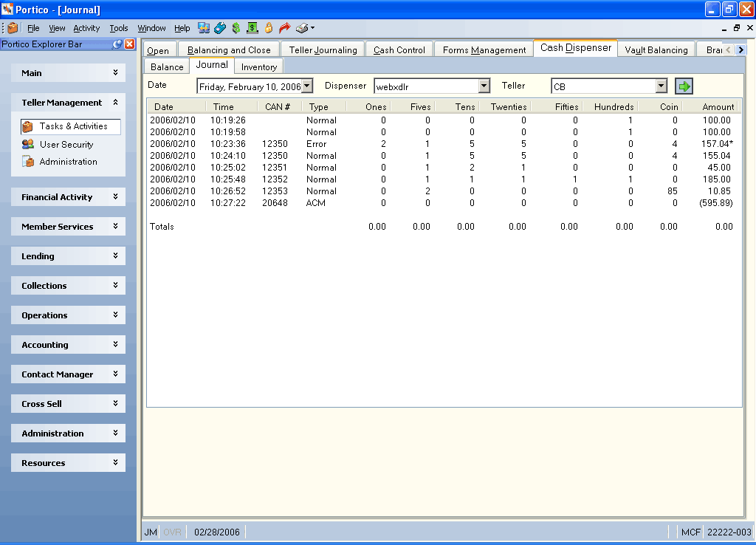Viewport: 756px width, 545px height.
Task: Click the padlock toolbar icon
Action: [x=269, y=28]
